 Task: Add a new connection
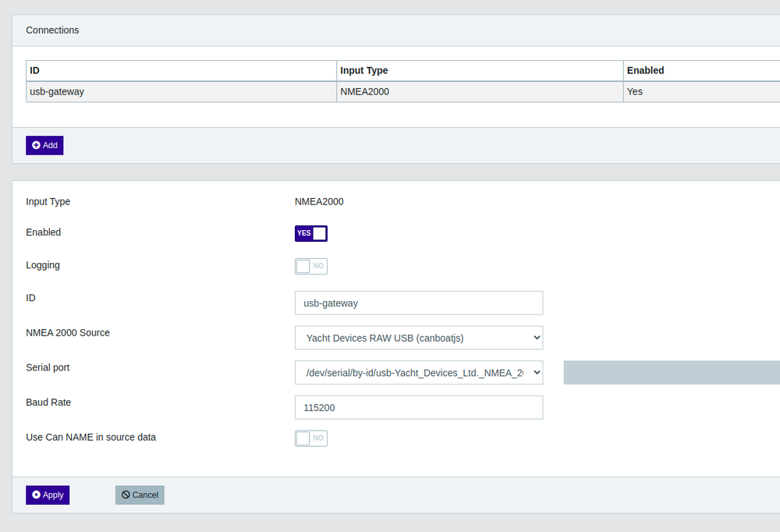coord(44,145)
